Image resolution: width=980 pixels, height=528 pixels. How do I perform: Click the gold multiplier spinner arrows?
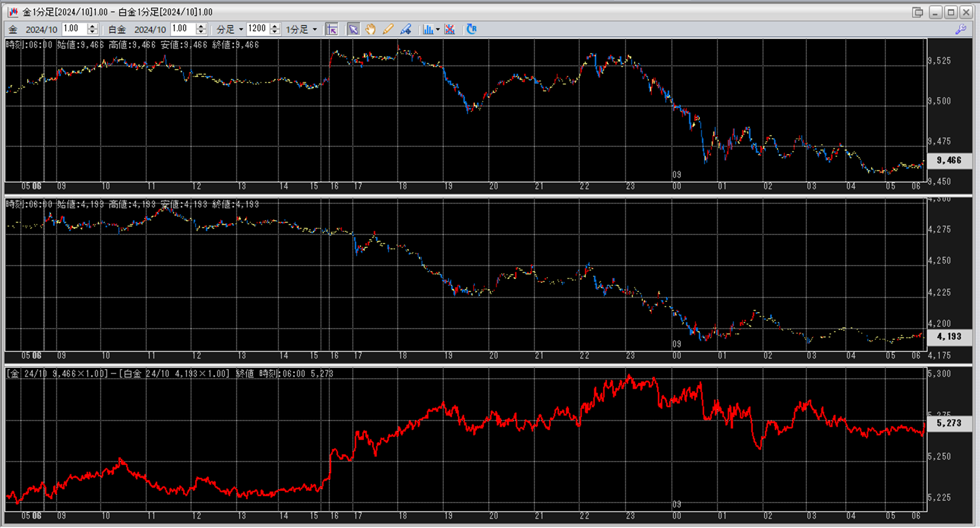(x=92, y=29)
